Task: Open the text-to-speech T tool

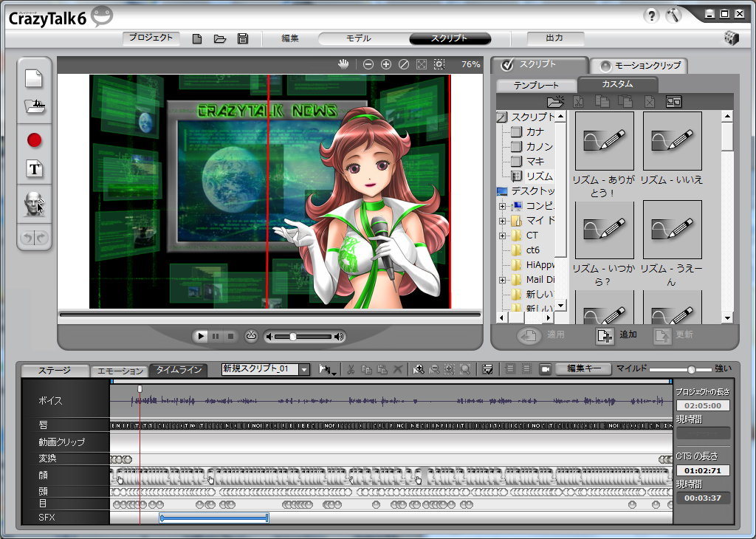Action: click(34, 169)
